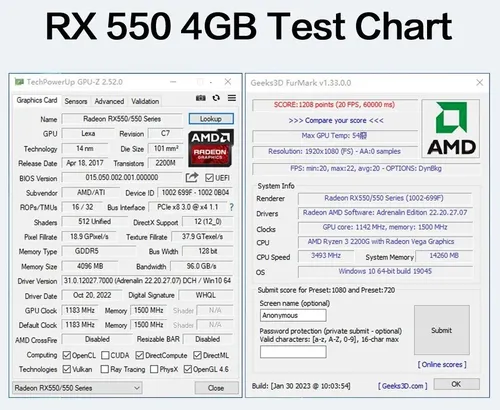Click the GPU-Z Close button

216,388
